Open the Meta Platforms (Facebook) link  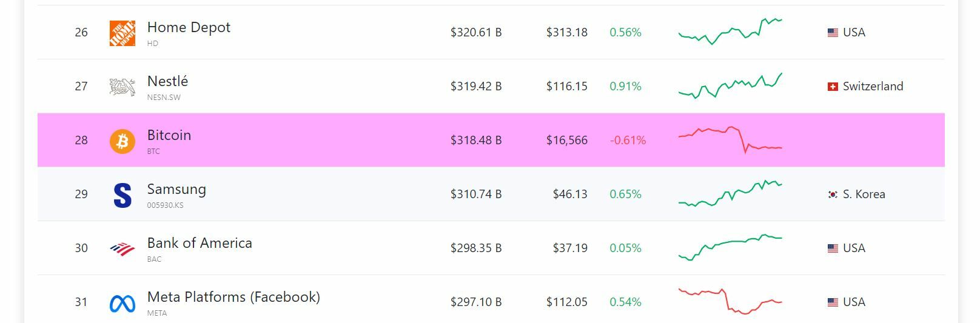pos(233,298)
